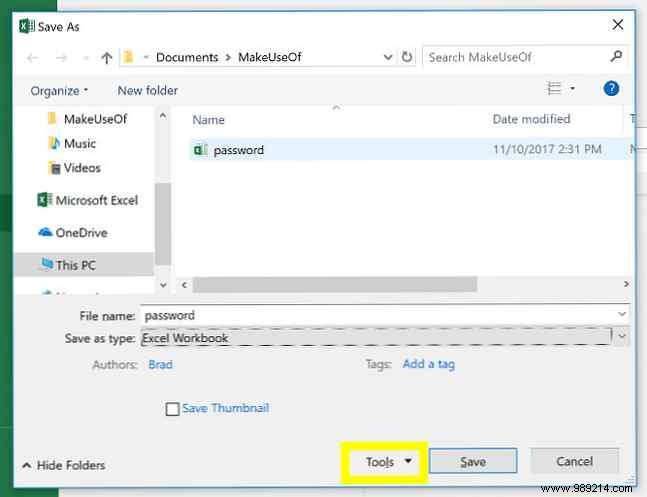Viewport: 647px width, 497px height.
Task: Click the Videos folder icon
Action: click(54, 168)
